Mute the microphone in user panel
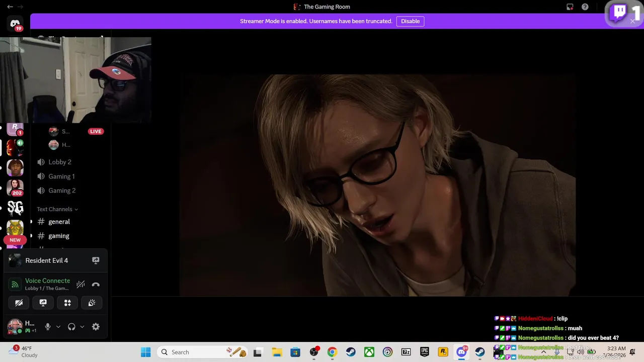Screen dimensions: 644x362 click(x=48, y=327)
